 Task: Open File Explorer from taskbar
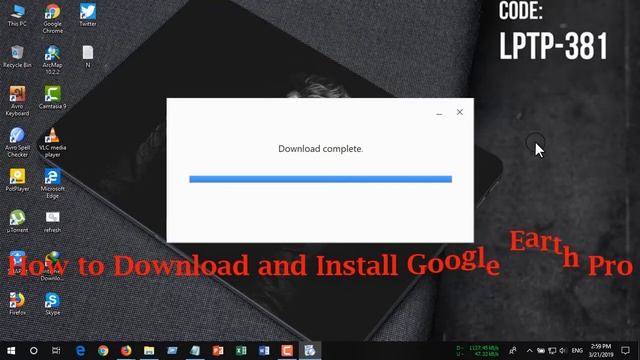point(149,351)
